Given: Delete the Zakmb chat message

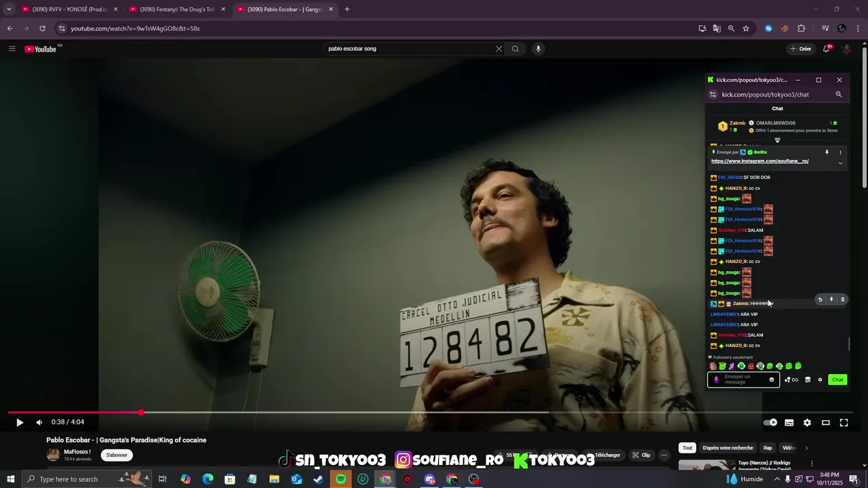Looking at the screenshot, I should pos(843,300).
